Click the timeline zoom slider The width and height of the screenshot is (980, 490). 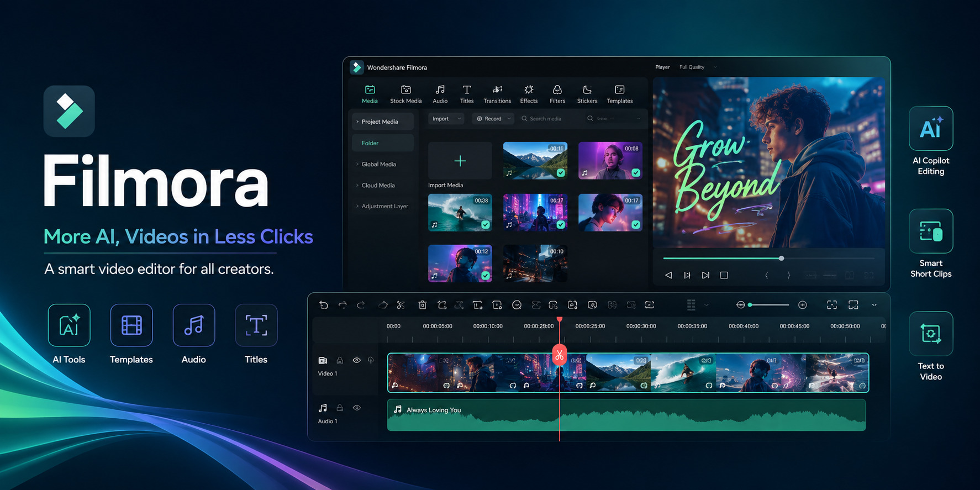pyautogui.click(x=770, y=305)
